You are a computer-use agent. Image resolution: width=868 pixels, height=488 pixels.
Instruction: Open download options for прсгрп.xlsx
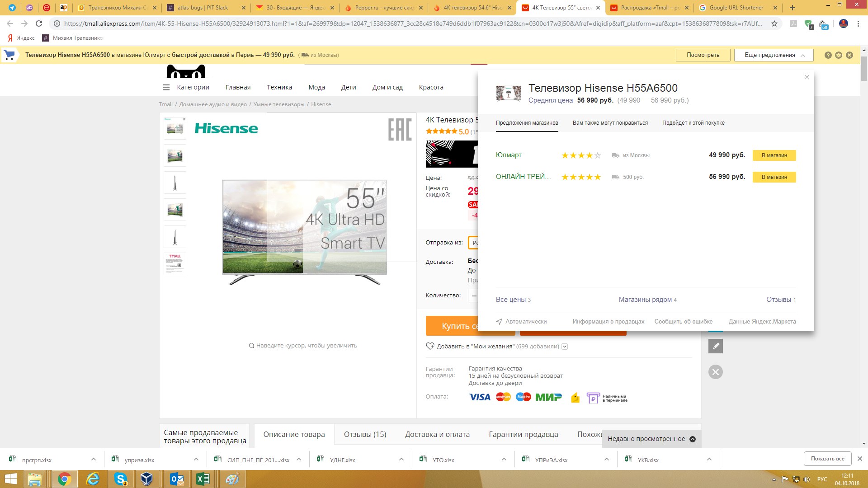click(93, 460)
